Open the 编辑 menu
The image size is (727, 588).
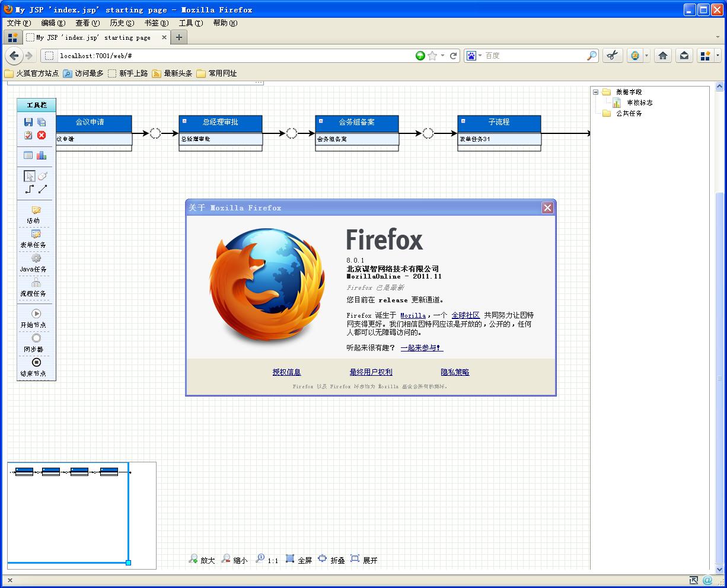point(53,23)
